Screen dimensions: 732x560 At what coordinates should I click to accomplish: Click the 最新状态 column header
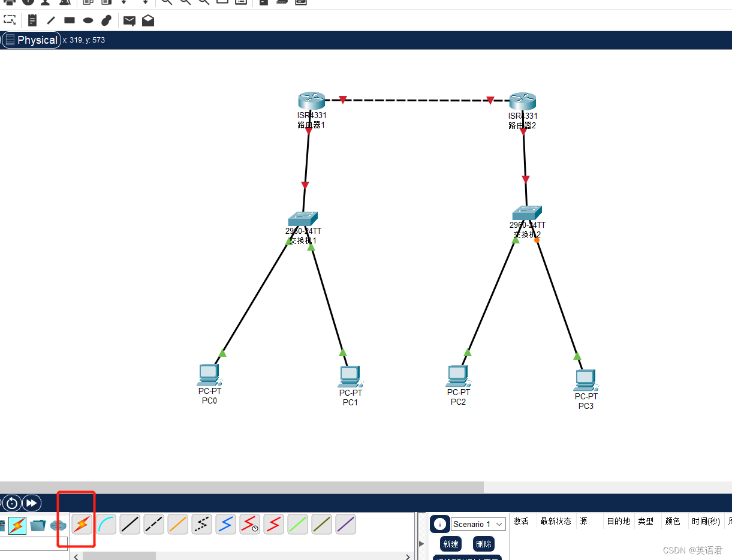(556, 521)
